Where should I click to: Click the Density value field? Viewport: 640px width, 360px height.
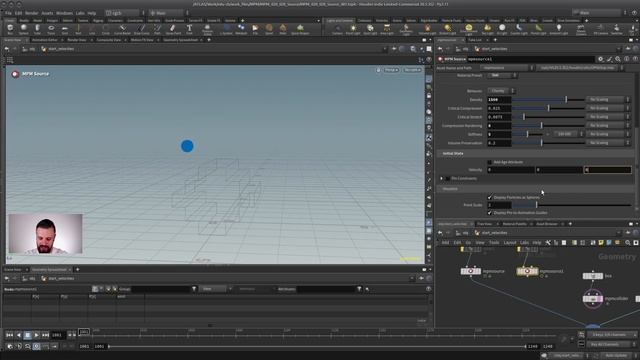click(x=499, y=100)
